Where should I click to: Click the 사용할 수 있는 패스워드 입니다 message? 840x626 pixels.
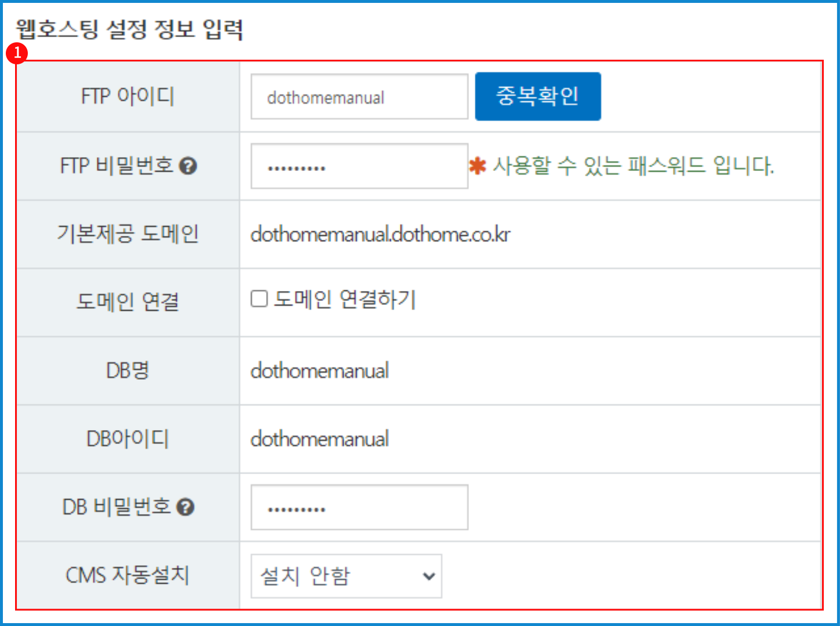(x=633, y=166)
